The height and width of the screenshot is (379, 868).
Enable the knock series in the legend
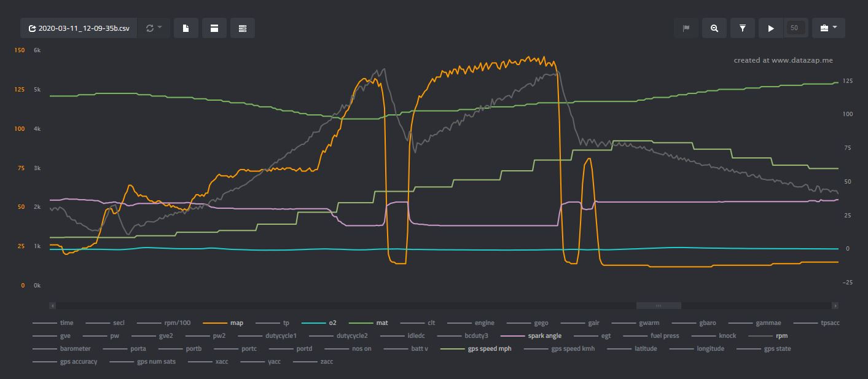tap(727, 336)
